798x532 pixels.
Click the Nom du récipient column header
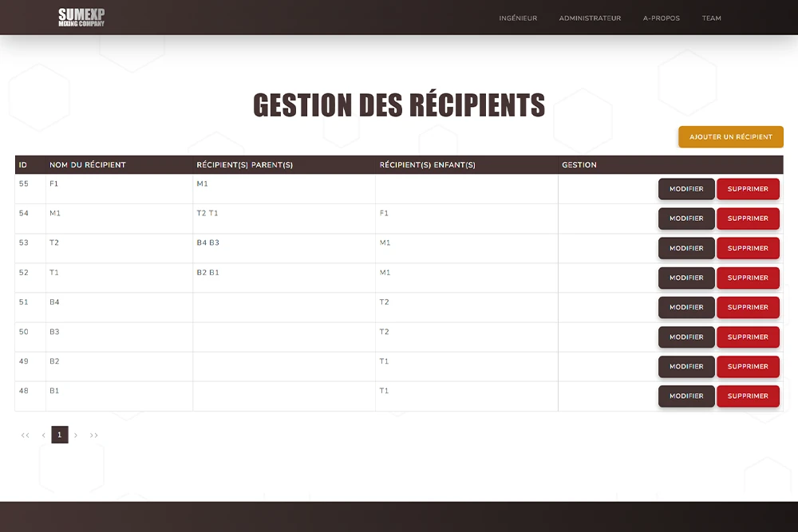(88, 165)
